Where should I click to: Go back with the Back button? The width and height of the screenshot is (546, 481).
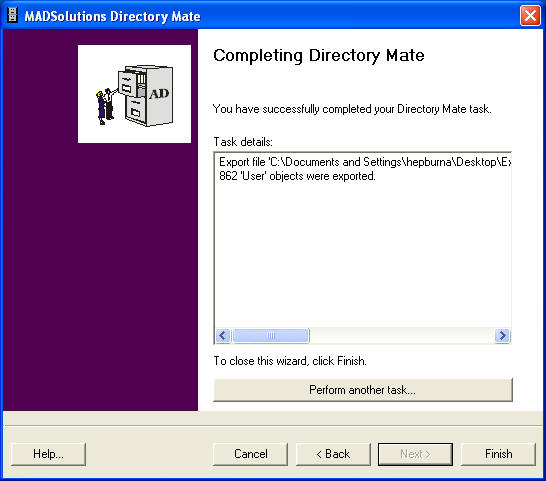pyautogui.click(x=333, y=454)
